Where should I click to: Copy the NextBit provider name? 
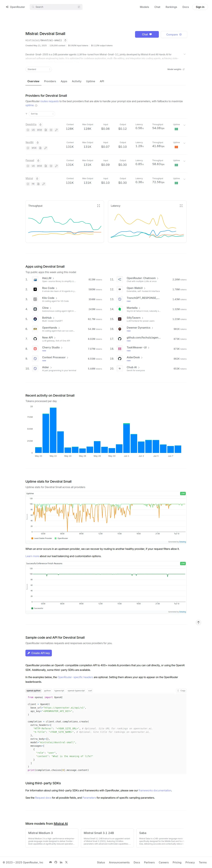37,142
